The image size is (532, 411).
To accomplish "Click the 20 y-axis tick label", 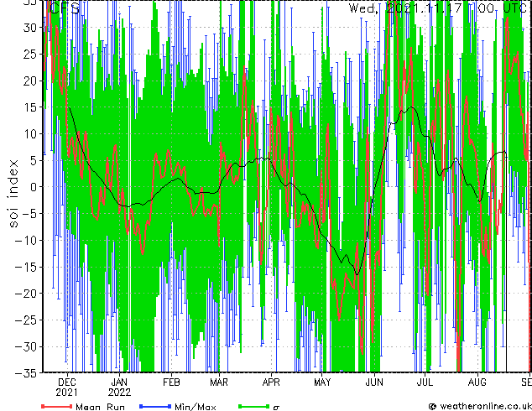I will point(30,81).
